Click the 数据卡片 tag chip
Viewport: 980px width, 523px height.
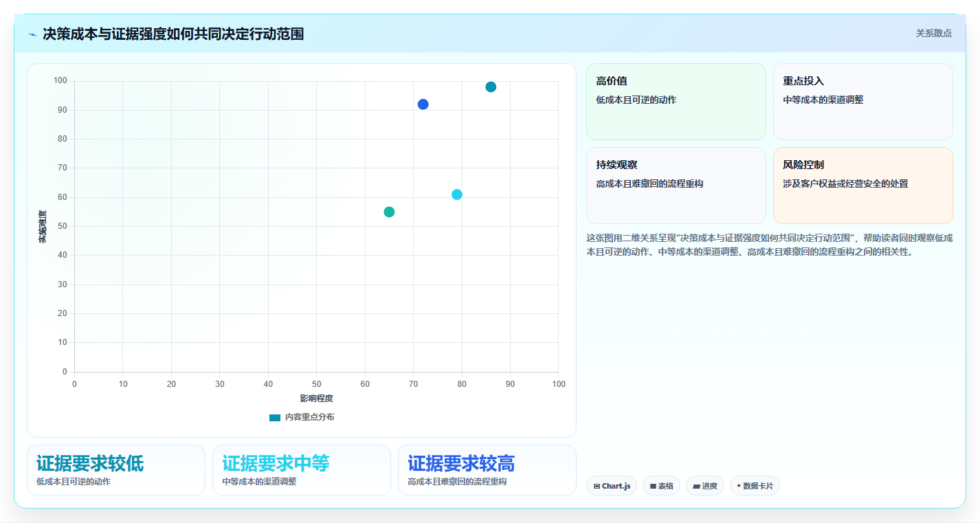(x=755, y=486)
